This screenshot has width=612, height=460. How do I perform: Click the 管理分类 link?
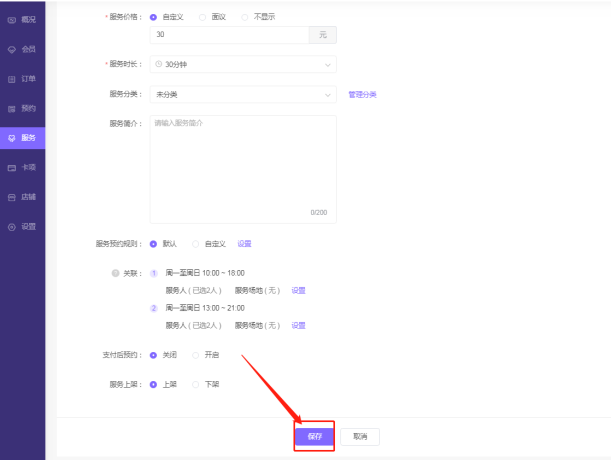point(362,94)
